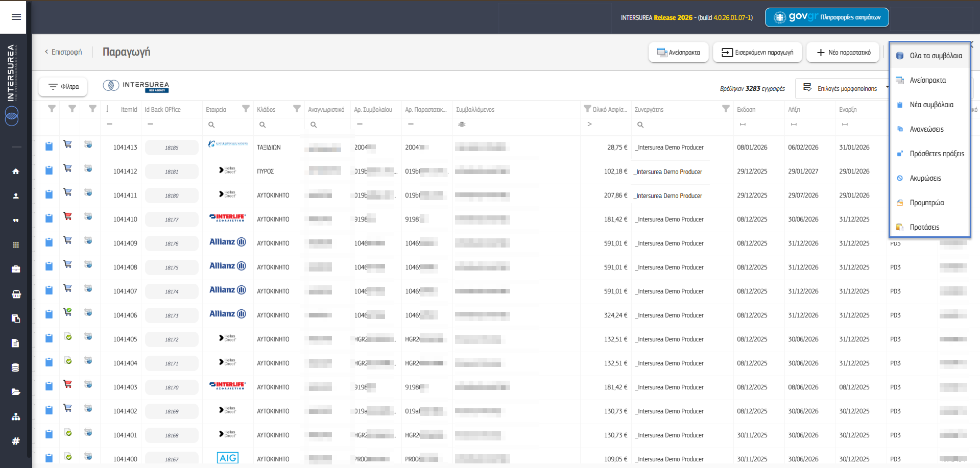Viewport: 980px width, 468px height.
Task: Open the hierarchy org-chart sidebar icon
Action: point(16,417)
